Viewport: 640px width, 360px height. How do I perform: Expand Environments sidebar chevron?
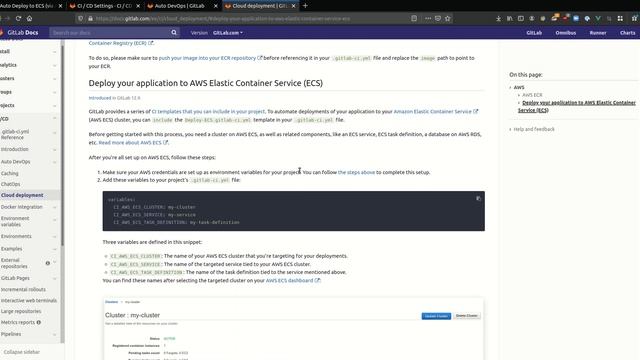(x=55, y=237)
